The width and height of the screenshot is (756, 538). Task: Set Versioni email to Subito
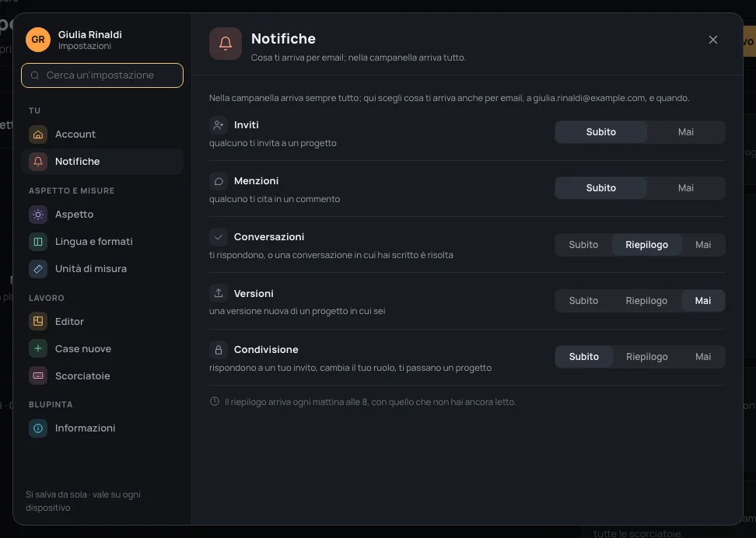coord(583,301)
